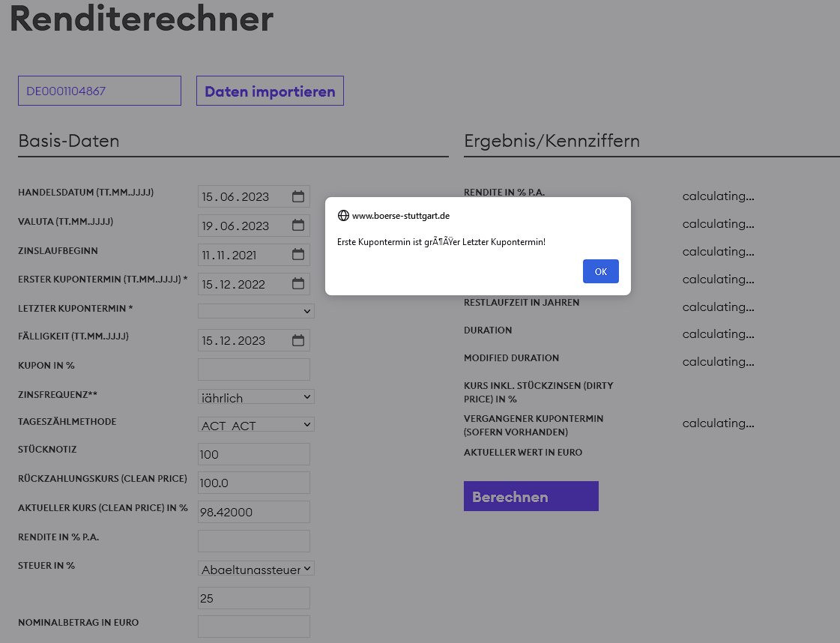Open calendar picker for Handelsdatum field
Screen dimensions: 840x643
[x=298, y=197]
